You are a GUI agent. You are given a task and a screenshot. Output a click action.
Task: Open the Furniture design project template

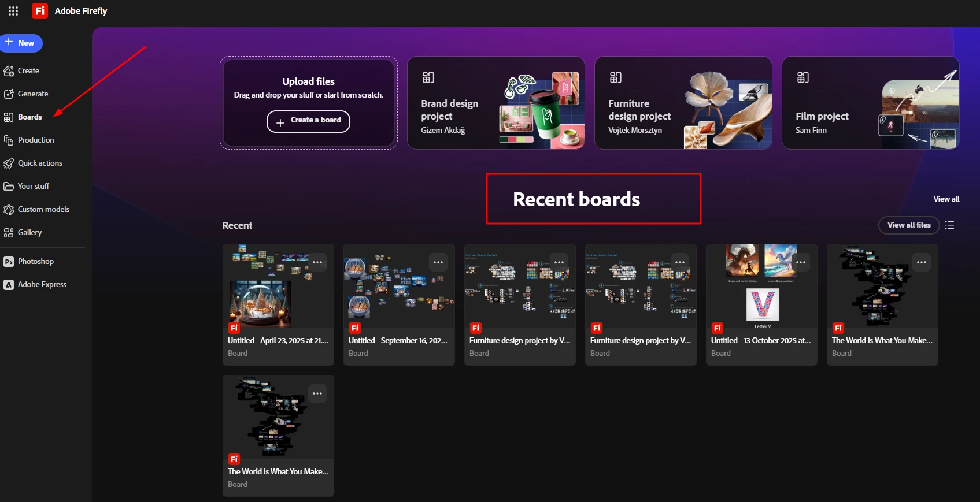click(683, 103)
